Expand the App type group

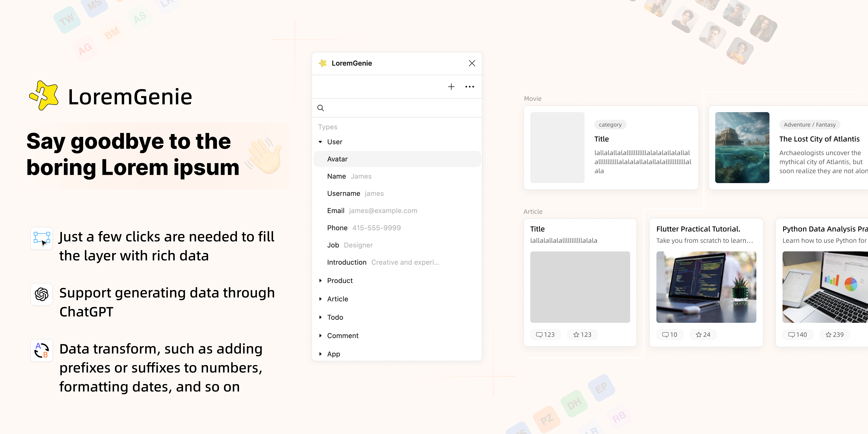(x=320, y=354)
